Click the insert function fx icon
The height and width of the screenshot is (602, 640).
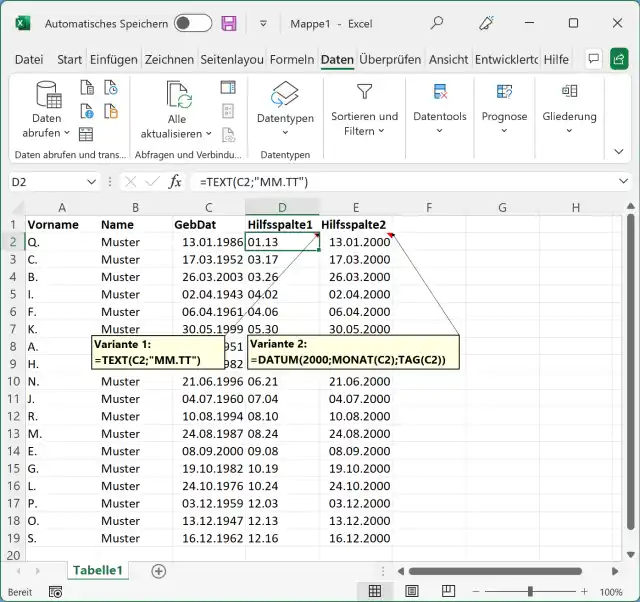click(x=175, y=181)
